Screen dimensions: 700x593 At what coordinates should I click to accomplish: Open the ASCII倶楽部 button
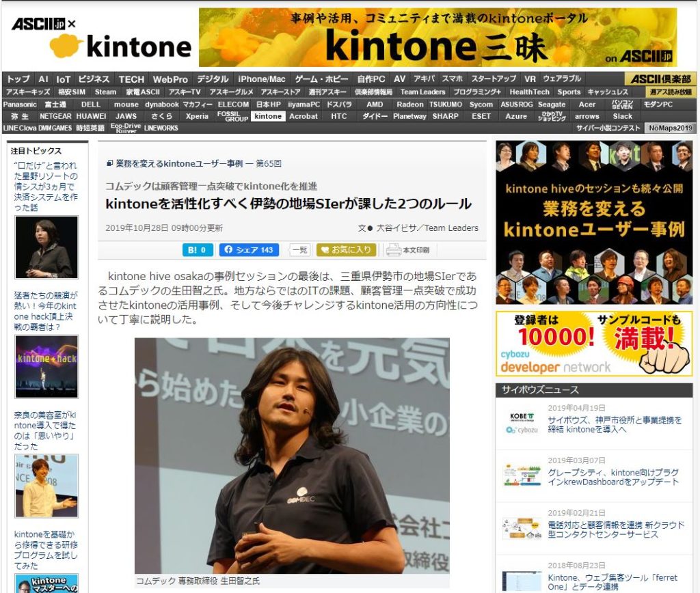point(660,79)
